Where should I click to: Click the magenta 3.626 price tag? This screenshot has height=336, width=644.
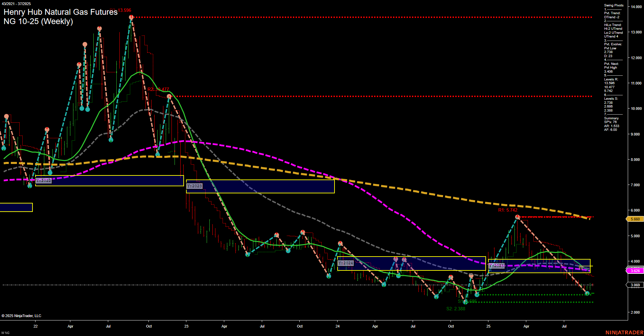coord(635,271)
